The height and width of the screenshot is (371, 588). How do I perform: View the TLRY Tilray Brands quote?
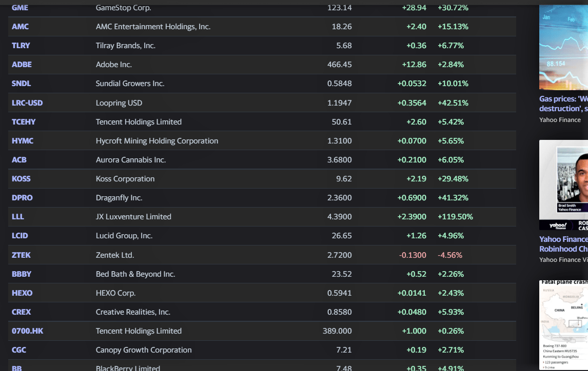point(21,45)
